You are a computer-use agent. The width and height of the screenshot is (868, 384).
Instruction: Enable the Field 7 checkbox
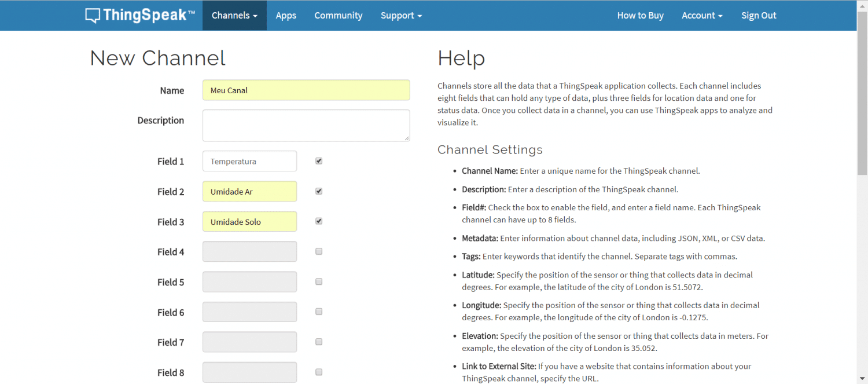pyautogui.click(x=319, y=342)
